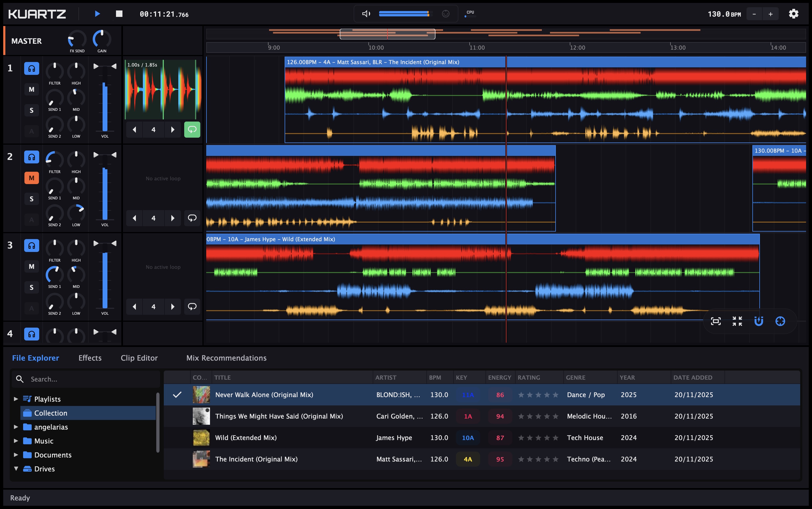This screenshot has height=509, width=812.
Task: Unmute deck 2 by clicking its M button
Action: (31, 177)
